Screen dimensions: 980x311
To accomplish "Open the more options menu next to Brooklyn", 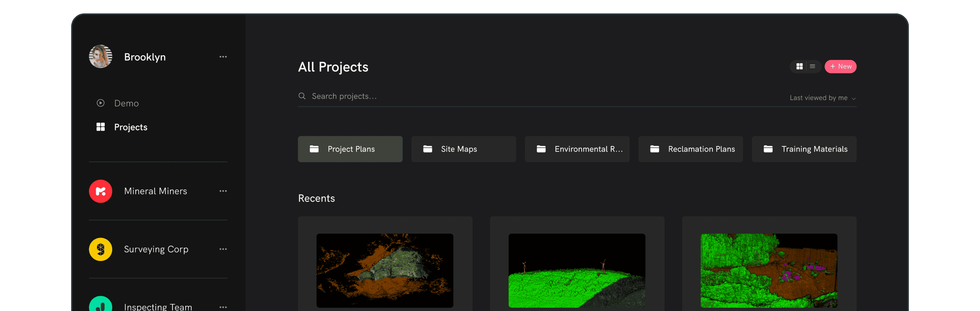I will click(223, 57).
